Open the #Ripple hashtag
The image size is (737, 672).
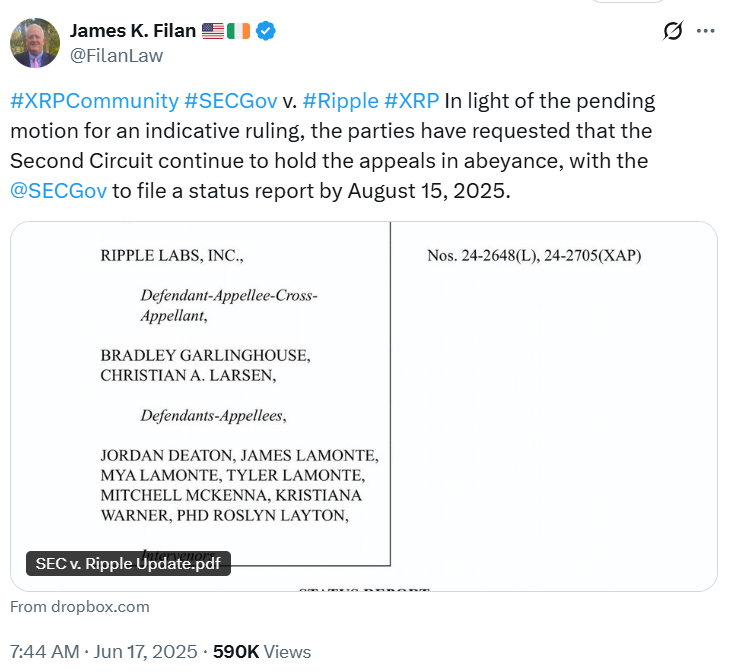pos(341,101)
